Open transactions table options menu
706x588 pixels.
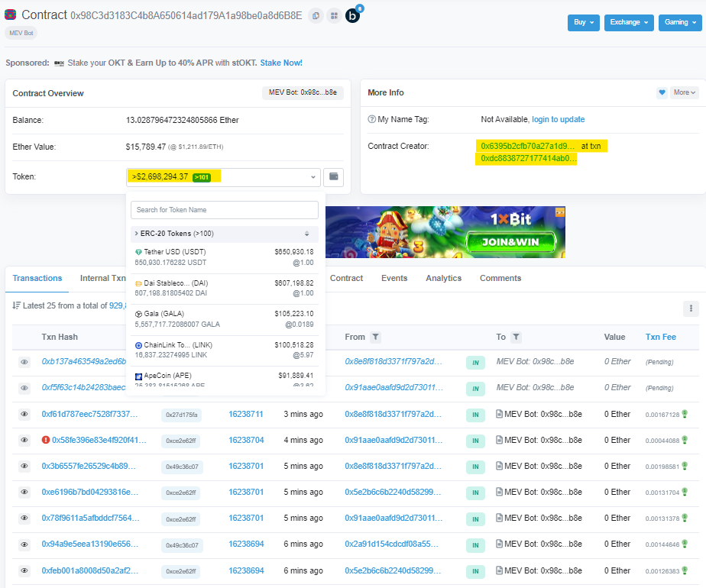tap(691, 309)
